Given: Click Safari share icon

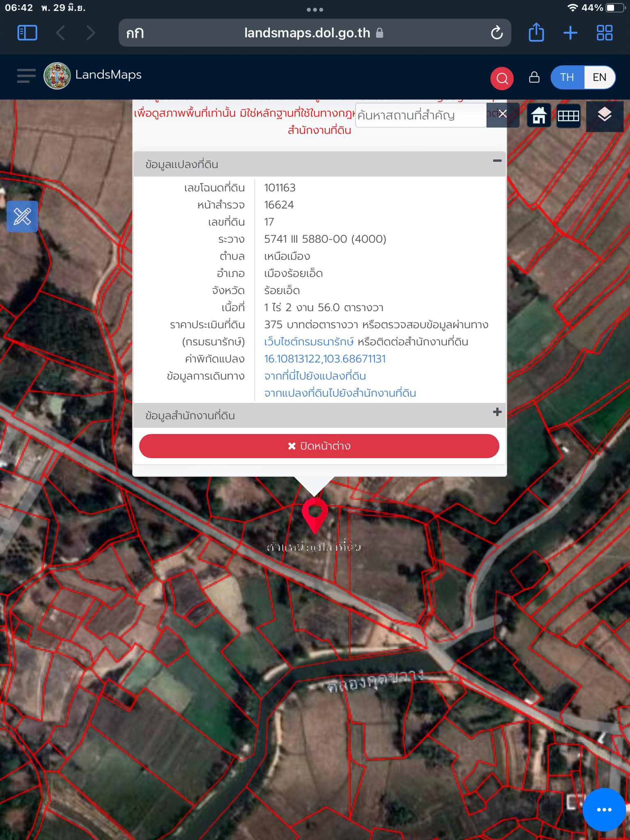Looking at the screenshot, I should pyautogui.click(x=536, y=32).
